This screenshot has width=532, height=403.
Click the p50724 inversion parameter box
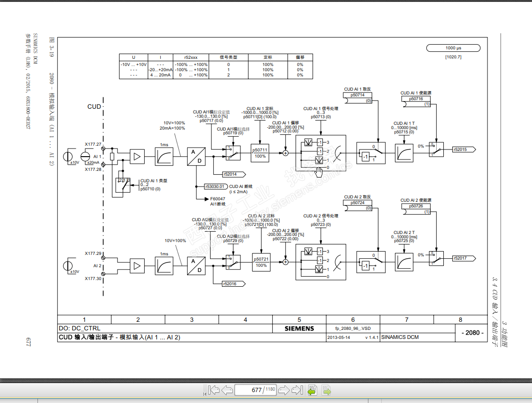tap(358, 203)
